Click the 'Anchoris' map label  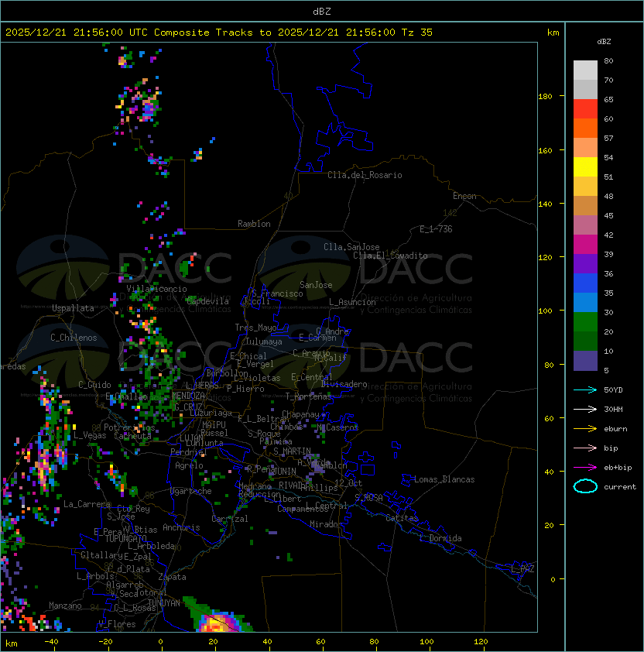181,527
